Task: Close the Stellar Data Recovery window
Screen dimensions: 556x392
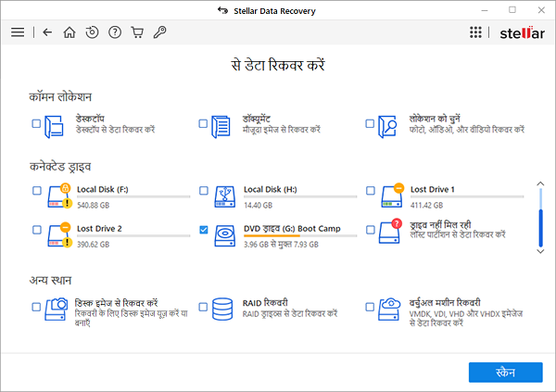Action: 541,10
